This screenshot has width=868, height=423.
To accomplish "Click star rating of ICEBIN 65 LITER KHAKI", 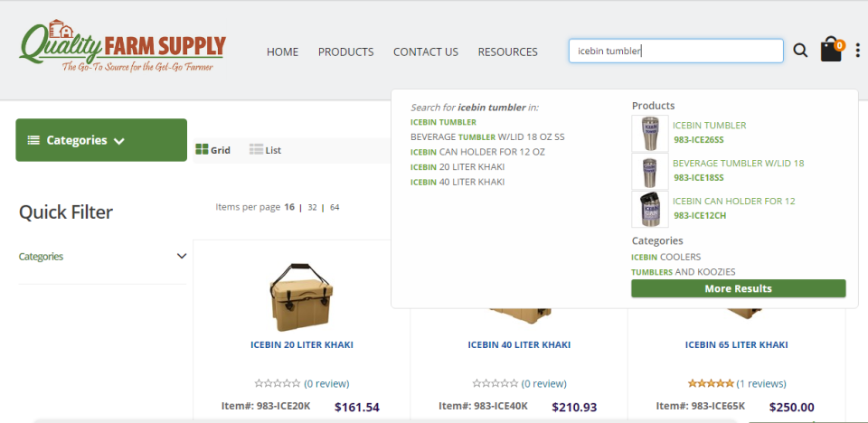I will pyautogui.click(x=711, y=383).
